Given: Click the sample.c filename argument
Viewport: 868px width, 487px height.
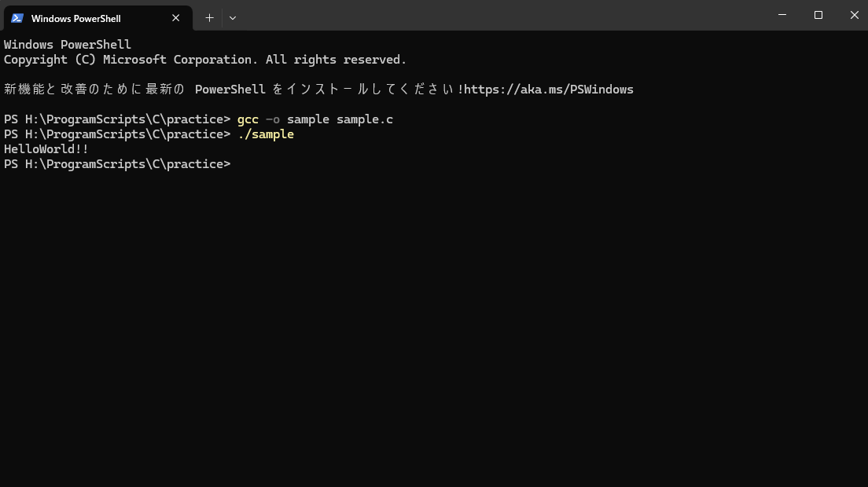Looking at the screenshot, I should (x=364, y=119).
